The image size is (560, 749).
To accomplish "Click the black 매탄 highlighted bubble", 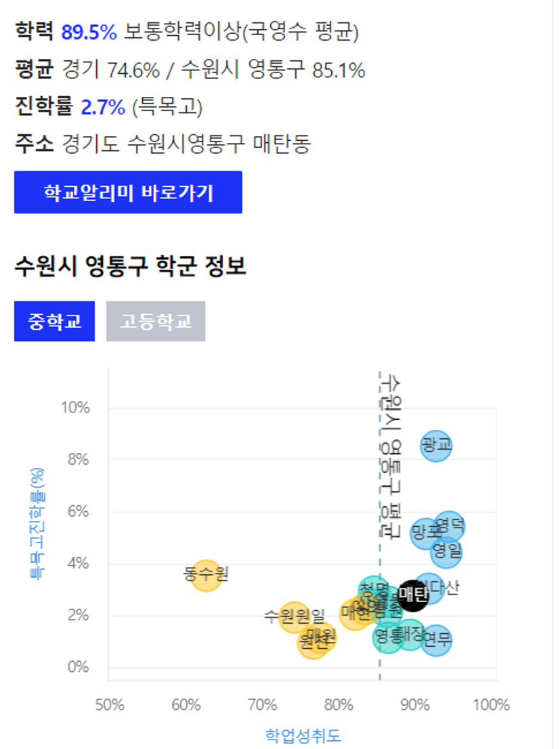I will coord(413,595).
